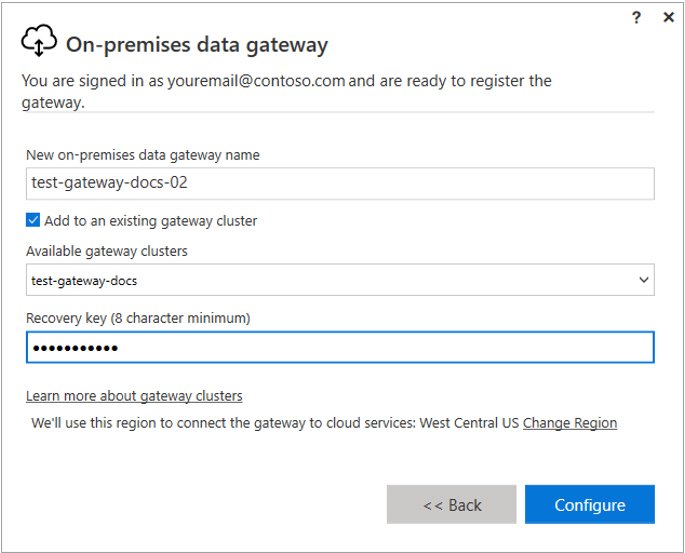Select the "test-gateway-docs" cluster value
Viewport: 685px width, 553px height.
tap(85, 281)
